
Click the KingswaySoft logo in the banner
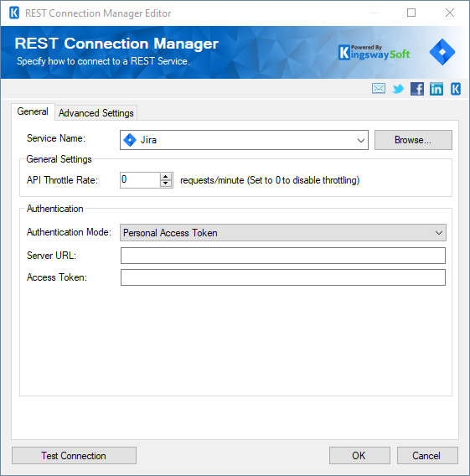pos(374,53)
